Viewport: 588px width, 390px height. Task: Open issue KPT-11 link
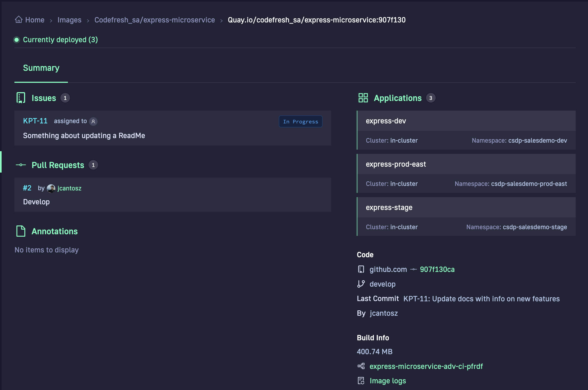tap(35, 121)
